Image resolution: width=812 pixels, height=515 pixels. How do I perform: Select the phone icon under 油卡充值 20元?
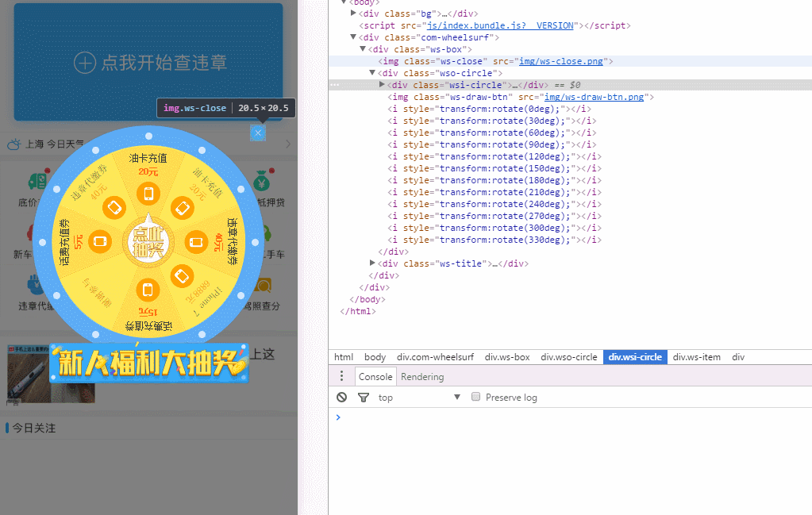tap(148, 194)
